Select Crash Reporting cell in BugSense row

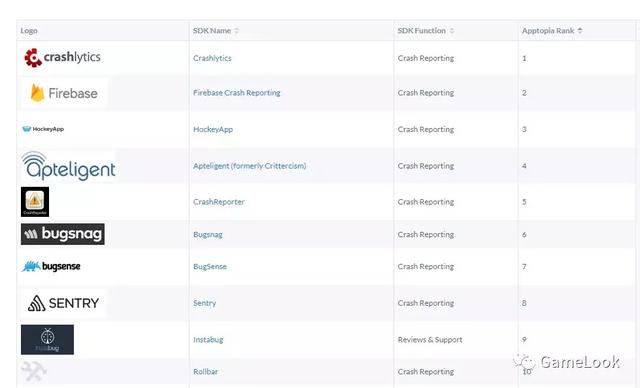point(426,266)
